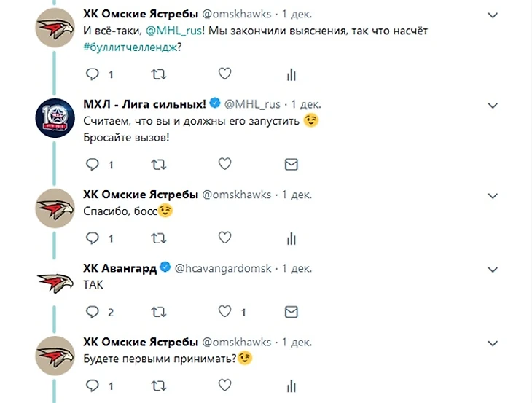
Task: Click the MHL league avatar image
Action: pos(55,117)
